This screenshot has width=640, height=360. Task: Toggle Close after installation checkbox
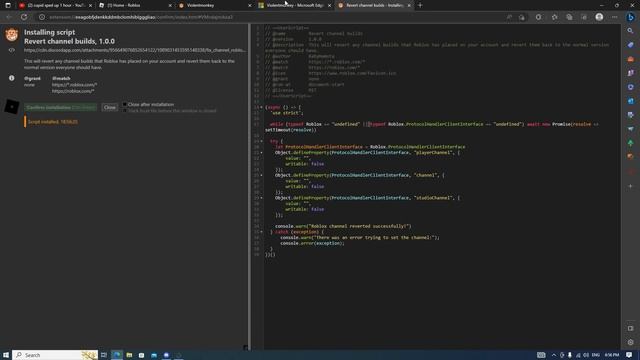tap(125, 104)
